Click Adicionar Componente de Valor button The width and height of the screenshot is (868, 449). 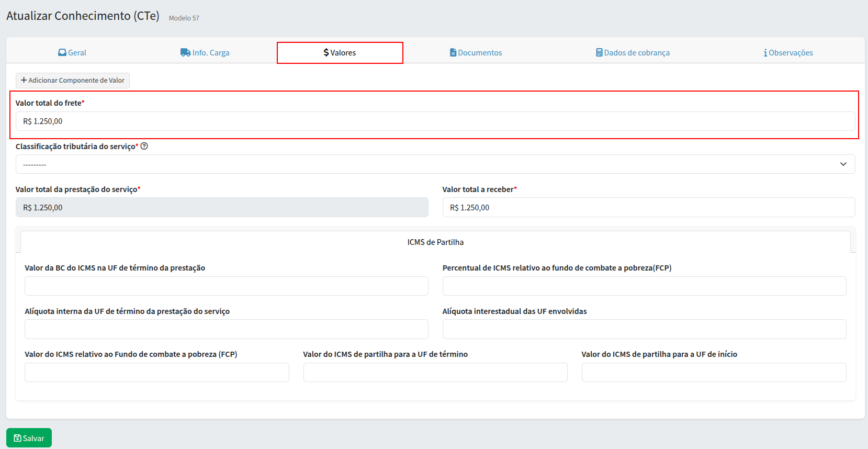tap(73, 81)
